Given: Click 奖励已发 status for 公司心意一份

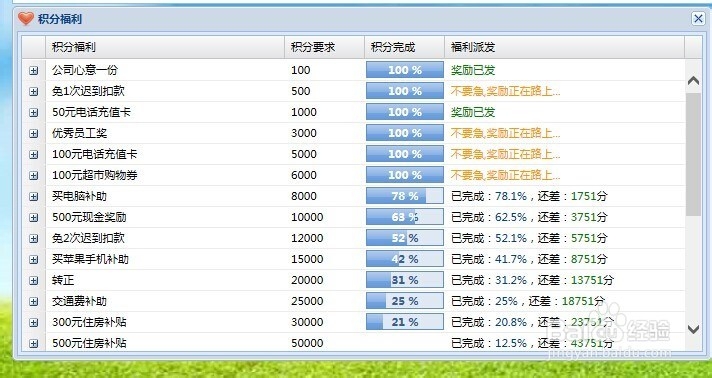Looking at the screenshot, I should [473, 70].
